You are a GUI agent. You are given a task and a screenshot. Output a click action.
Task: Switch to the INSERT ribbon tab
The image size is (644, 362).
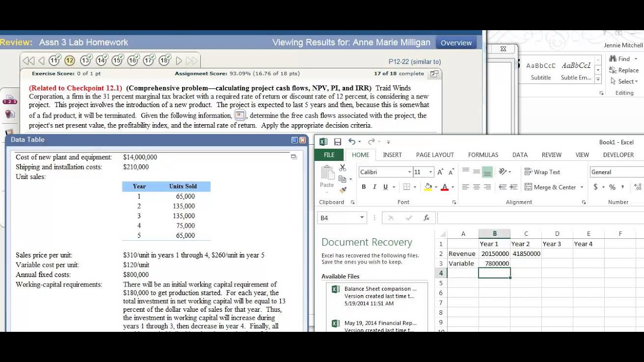tap(392, 155)
